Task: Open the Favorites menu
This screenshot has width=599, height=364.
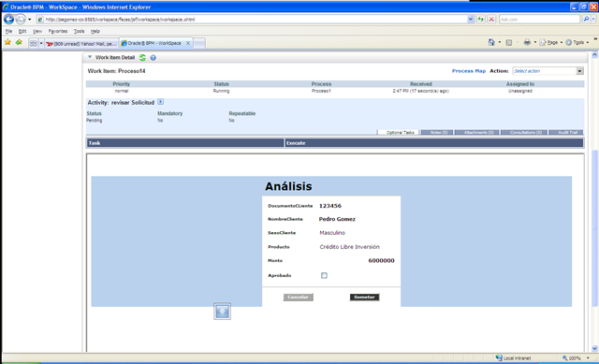Action: pyautogui.click(x=58, y=31)
